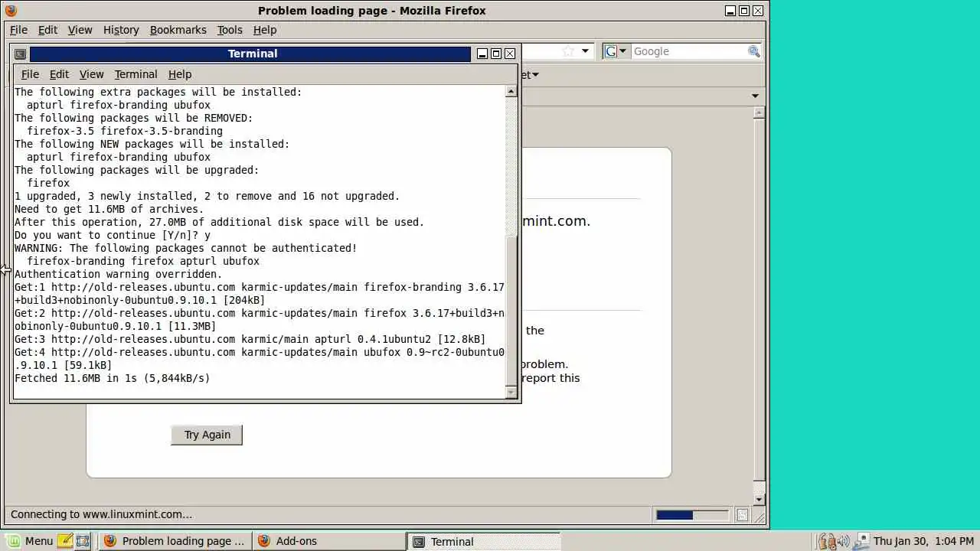Image resolution: width=980 pixels, height=551 pixels.
Task: Open the Terminal menu in terminal menubar
Action: 136,74
